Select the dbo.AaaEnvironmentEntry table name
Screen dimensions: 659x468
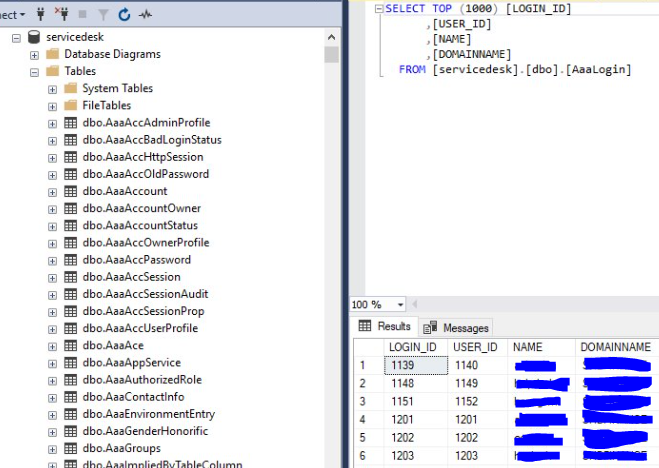click(x=149, y=414)
